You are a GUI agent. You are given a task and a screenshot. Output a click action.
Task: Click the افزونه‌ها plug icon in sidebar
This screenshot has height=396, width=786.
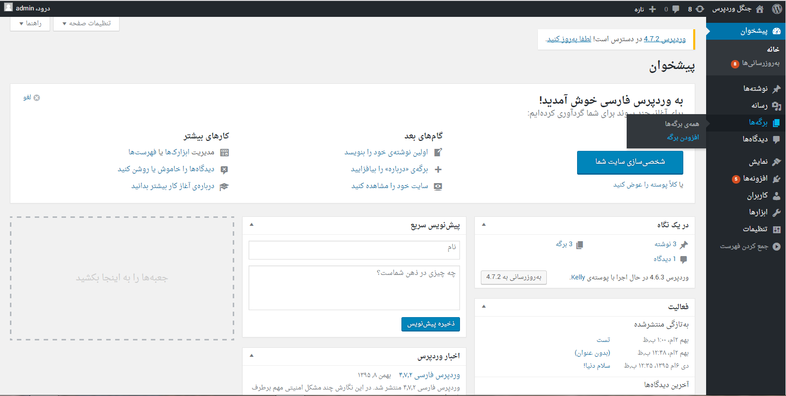point(776,179)
